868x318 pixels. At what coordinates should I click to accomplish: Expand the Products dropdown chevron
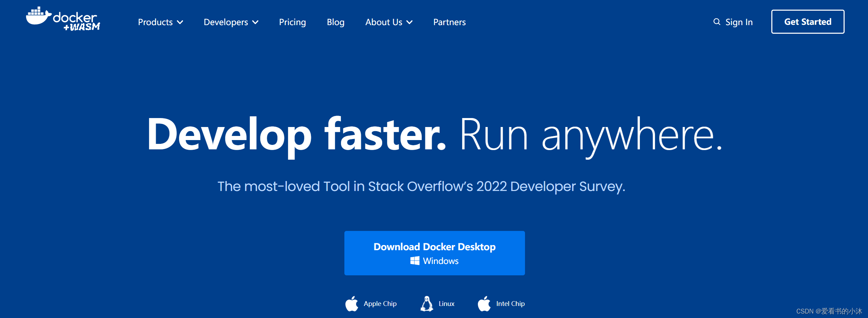[x=180, y=22]
